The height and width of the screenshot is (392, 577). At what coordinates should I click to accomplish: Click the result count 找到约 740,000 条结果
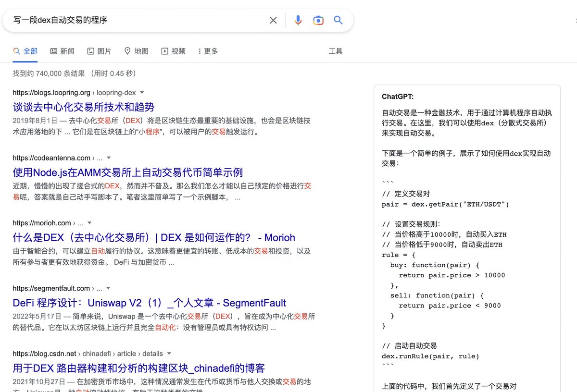pos(49,73)
